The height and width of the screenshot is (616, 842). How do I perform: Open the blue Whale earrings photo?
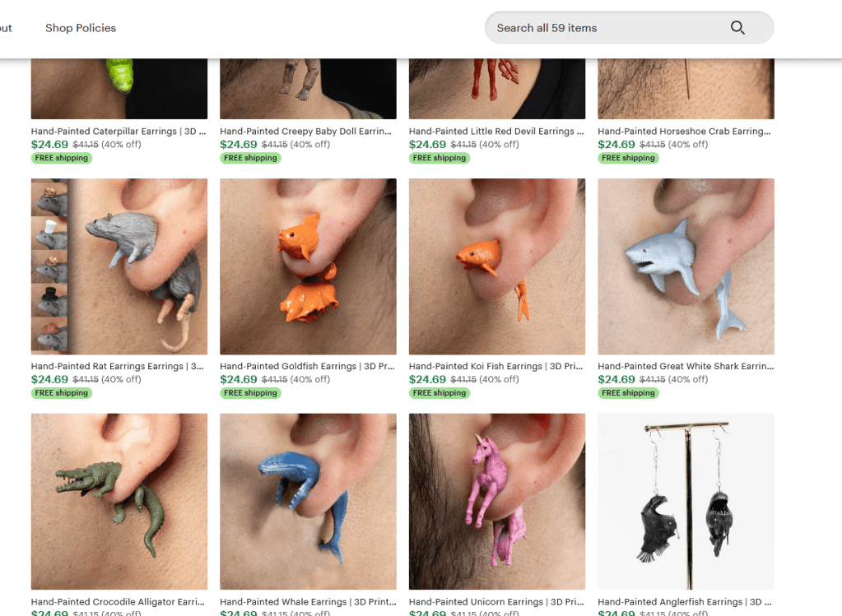(x=308, y=501)
